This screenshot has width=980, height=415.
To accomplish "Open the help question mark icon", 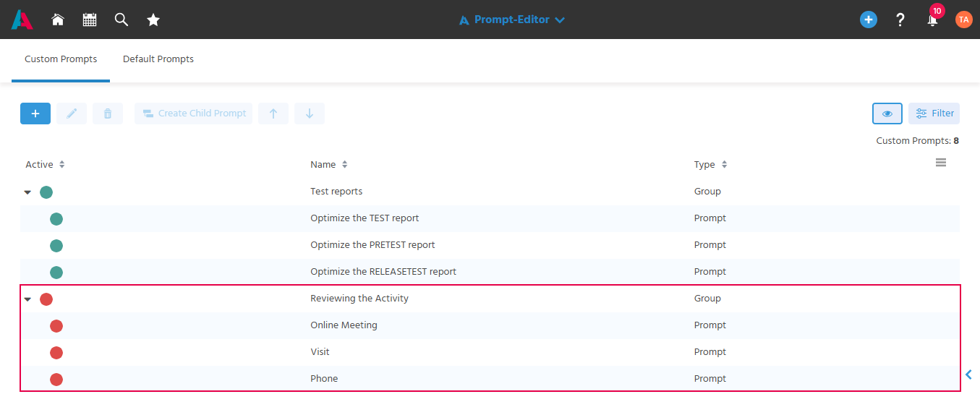I will pos(900,20).
